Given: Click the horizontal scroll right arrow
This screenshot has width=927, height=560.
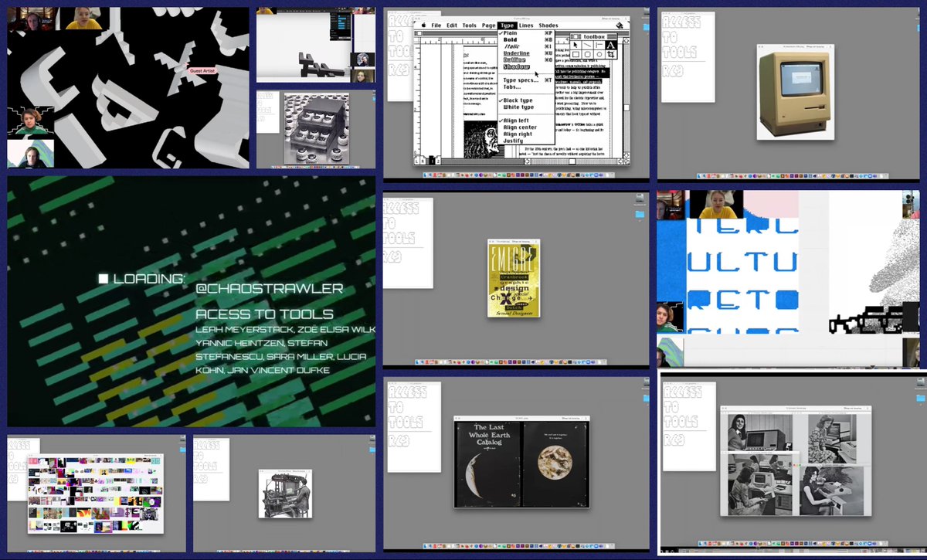Looking at the screenshot, I should 620,161.
